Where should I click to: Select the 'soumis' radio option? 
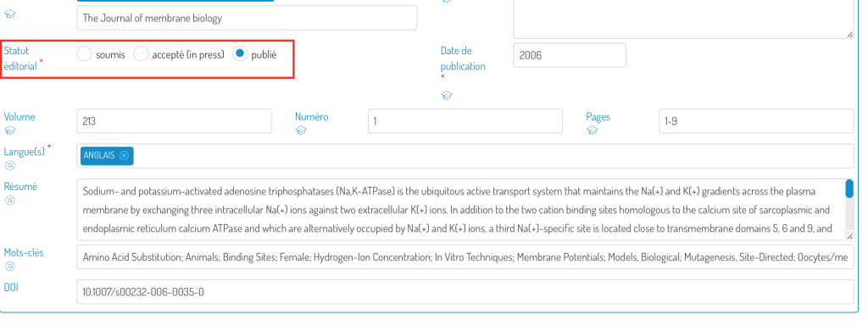point(84,54)
